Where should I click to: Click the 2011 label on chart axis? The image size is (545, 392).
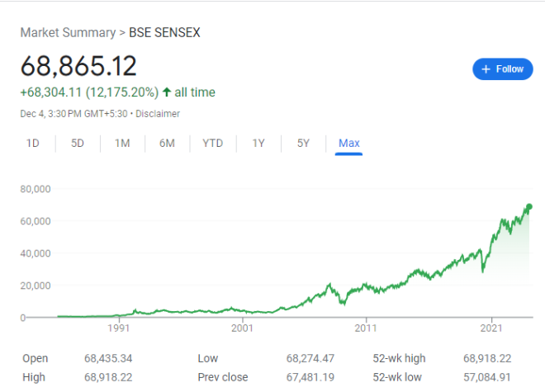pos(366,328)
